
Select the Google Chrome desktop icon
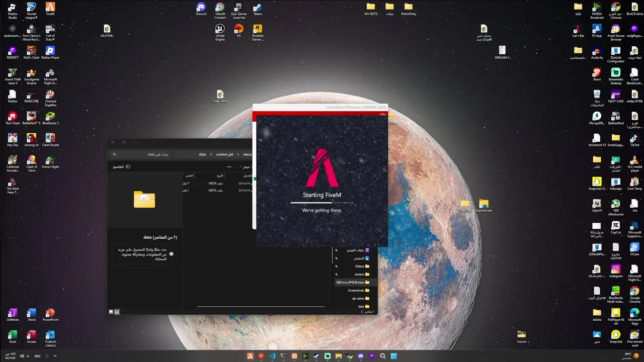click(634, 295)
